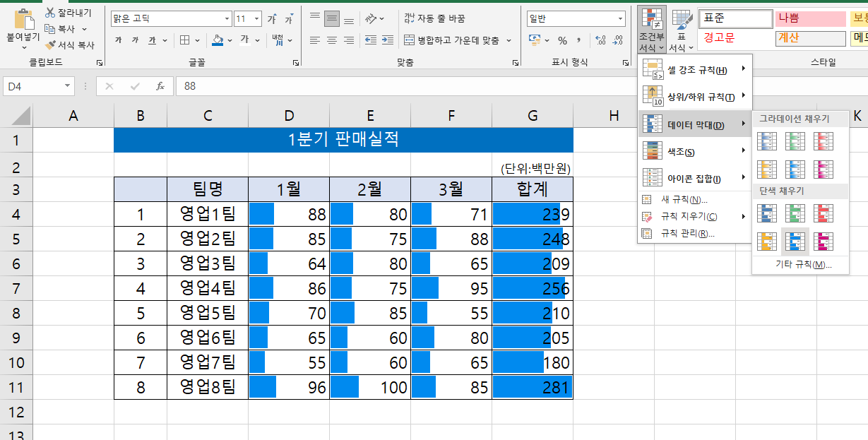The image size is (868, 440).
Task: Click 기타 규칙 more rules link
Action: pos(803,265)
